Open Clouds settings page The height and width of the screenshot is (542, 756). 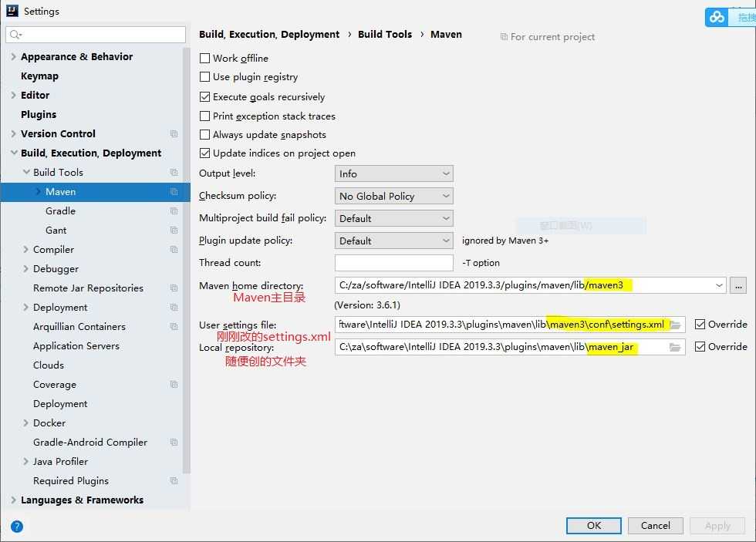[48, 365]
